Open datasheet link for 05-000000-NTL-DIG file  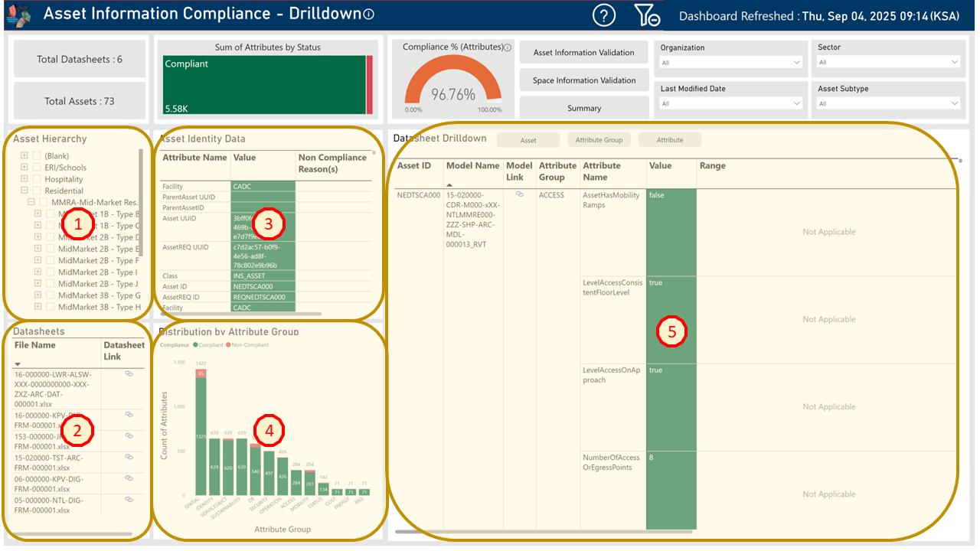pos(129,499)
